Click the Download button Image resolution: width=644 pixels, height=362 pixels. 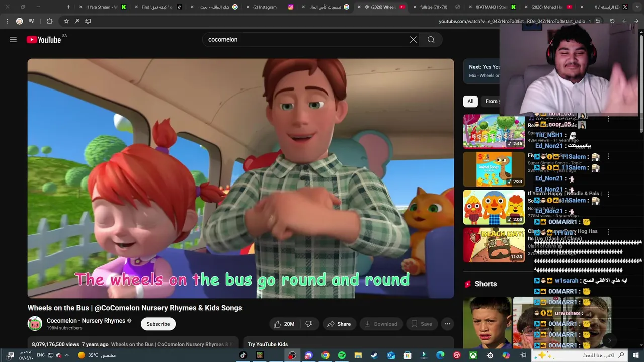click(380, 324)
